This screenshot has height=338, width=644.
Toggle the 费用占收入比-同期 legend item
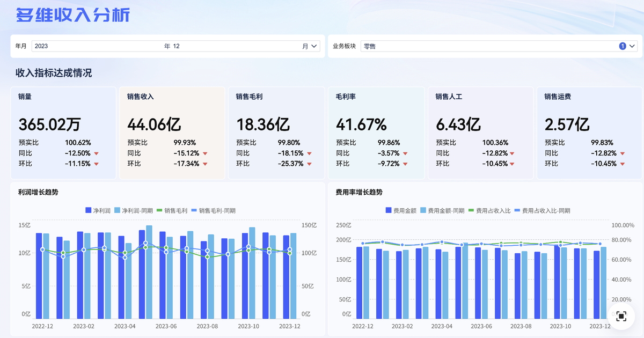point(542,211)
